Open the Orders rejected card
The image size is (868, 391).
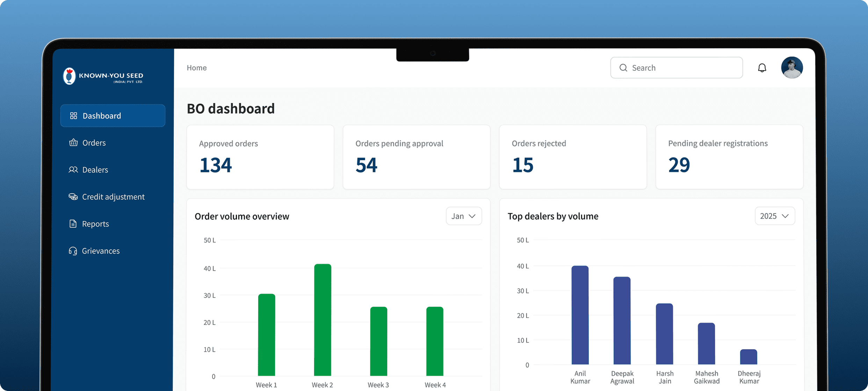(573, 157)
